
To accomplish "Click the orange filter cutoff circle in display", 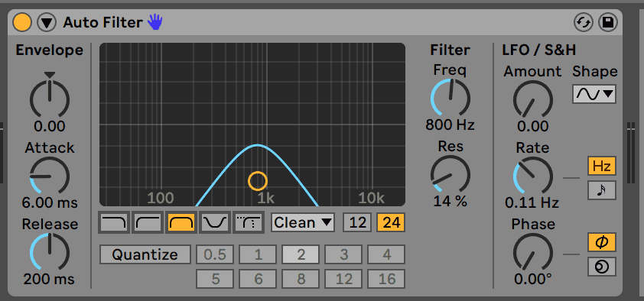I will (x=258, y=181).
